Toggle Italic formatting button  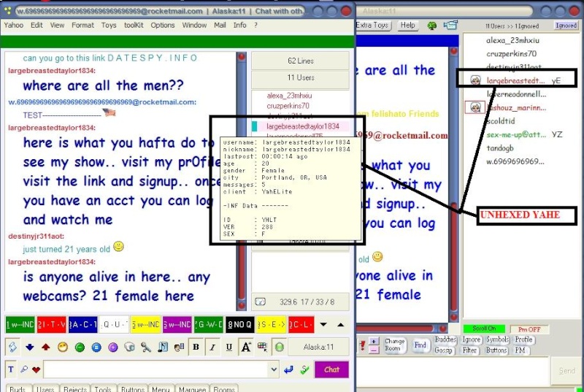tap(212, 347)
